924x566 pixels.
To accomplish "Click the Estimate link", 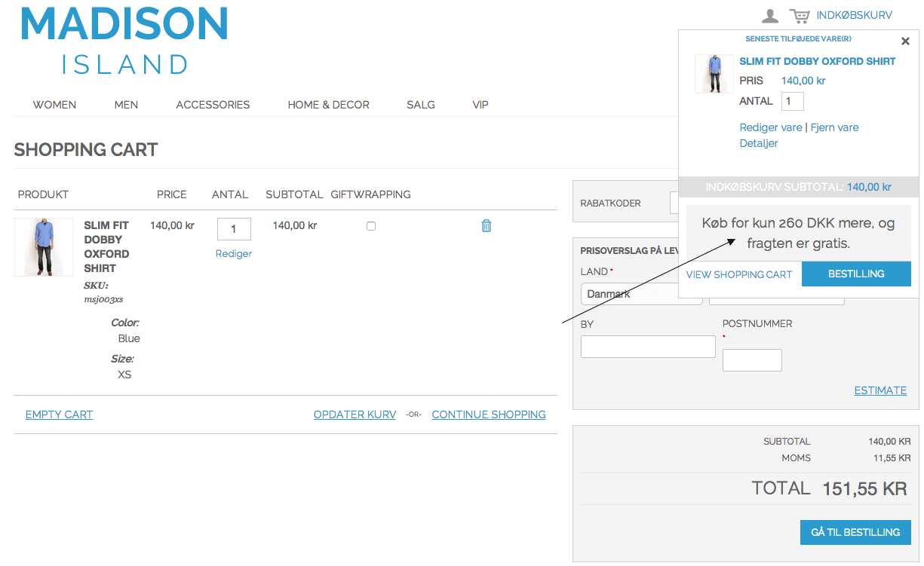I will (x=880, y=390).
